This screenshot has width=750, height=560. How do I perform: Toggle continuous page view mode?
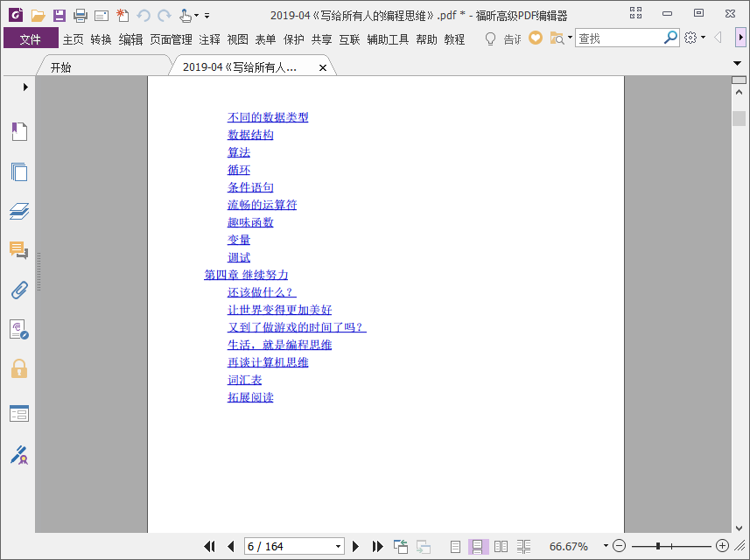(x=477, y=546)
